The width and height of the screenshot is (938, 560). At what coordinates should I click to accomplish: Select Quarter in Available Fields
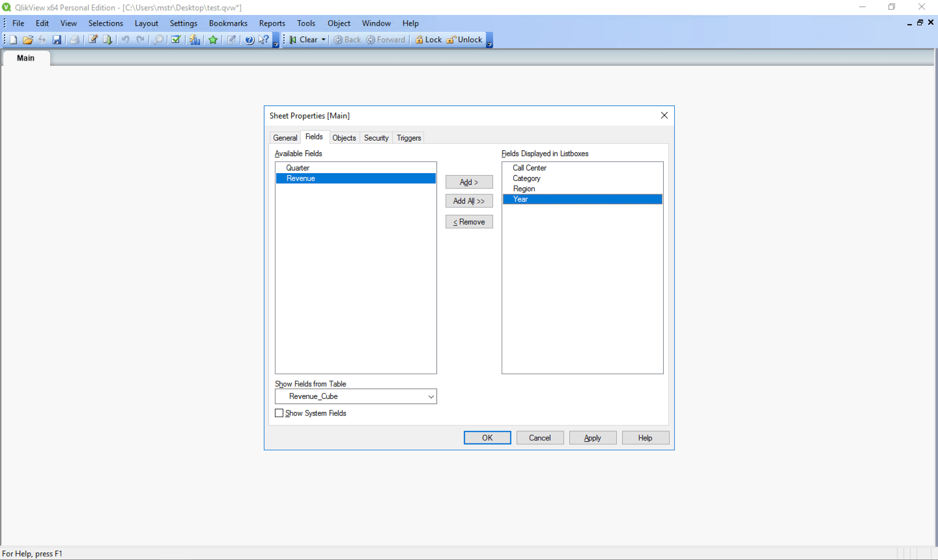pos(298,168)
